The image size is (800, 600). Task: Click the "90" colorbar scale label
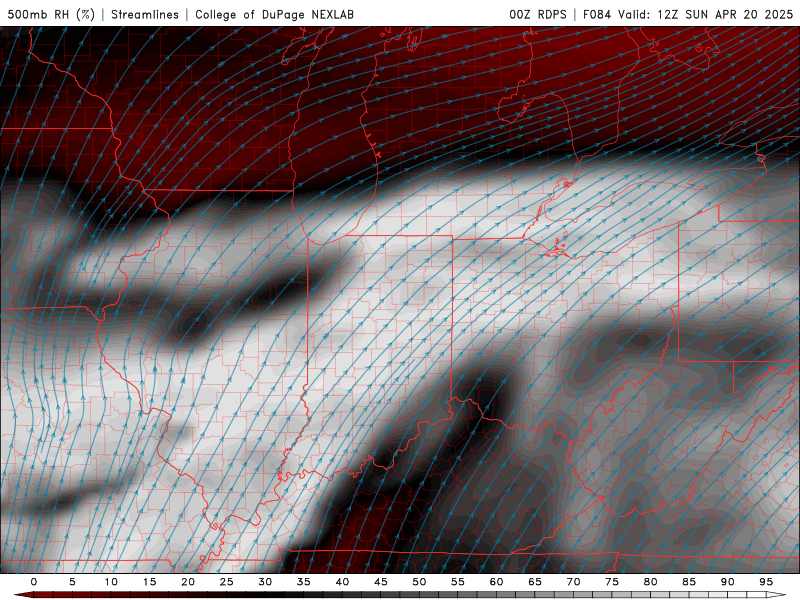click(x=728, y=582)
